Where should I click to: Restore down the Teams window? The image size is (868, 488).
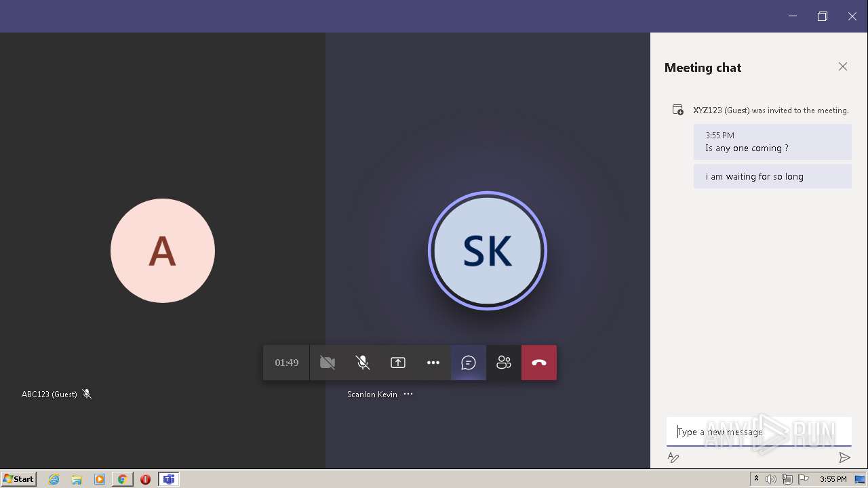coord(823,16)
